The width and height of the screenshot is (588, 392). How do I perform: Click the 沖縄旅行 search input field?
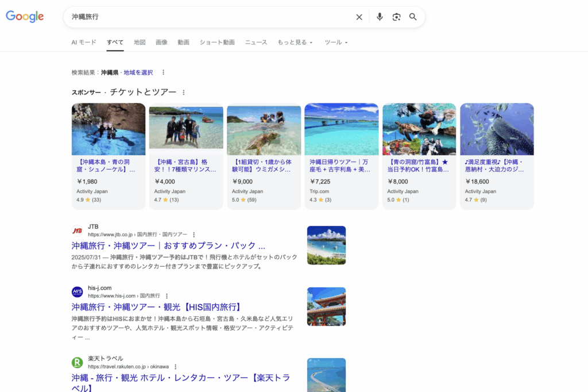point(207,17)
